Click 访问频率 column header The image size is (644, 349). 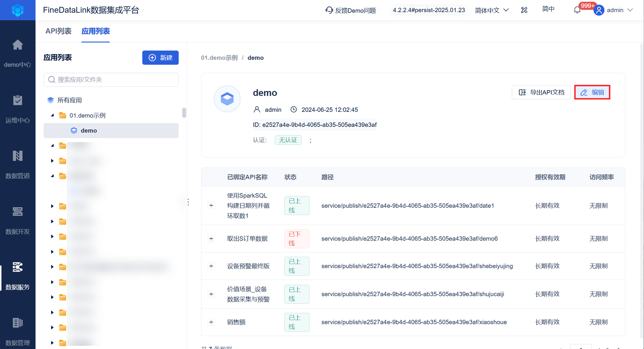point(601,177)
